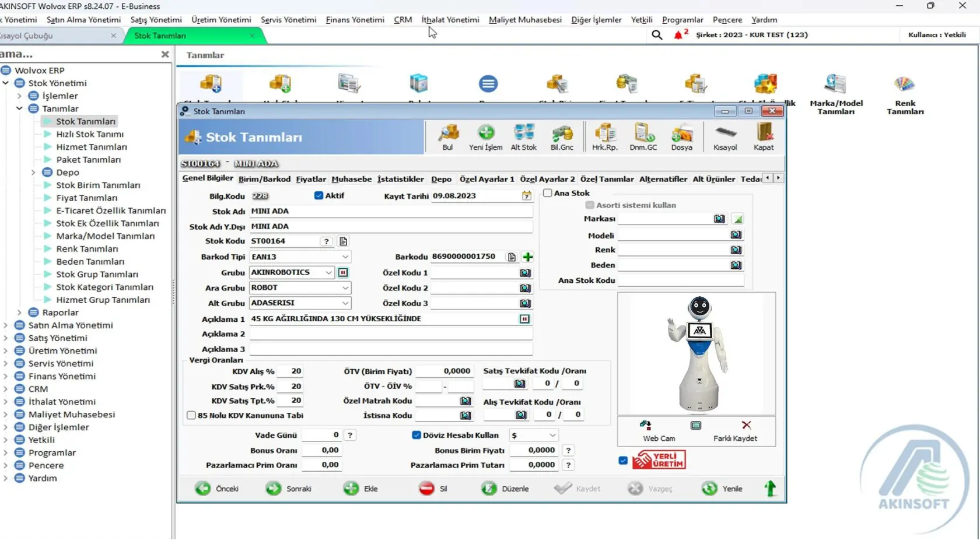Viewport: 980px width, 551px height.
Task: Click the Kısayol shortcut icon
Action: (x=725, y=137)
